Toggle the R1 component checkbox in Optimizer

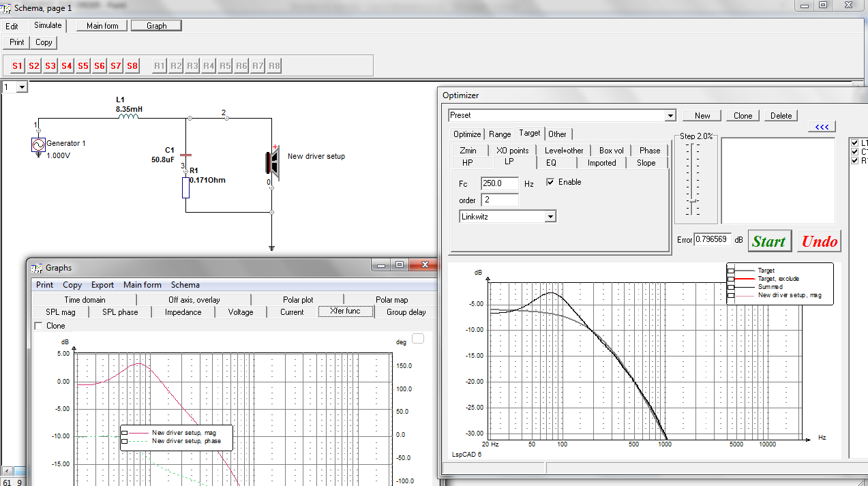[x=855, y=160]
